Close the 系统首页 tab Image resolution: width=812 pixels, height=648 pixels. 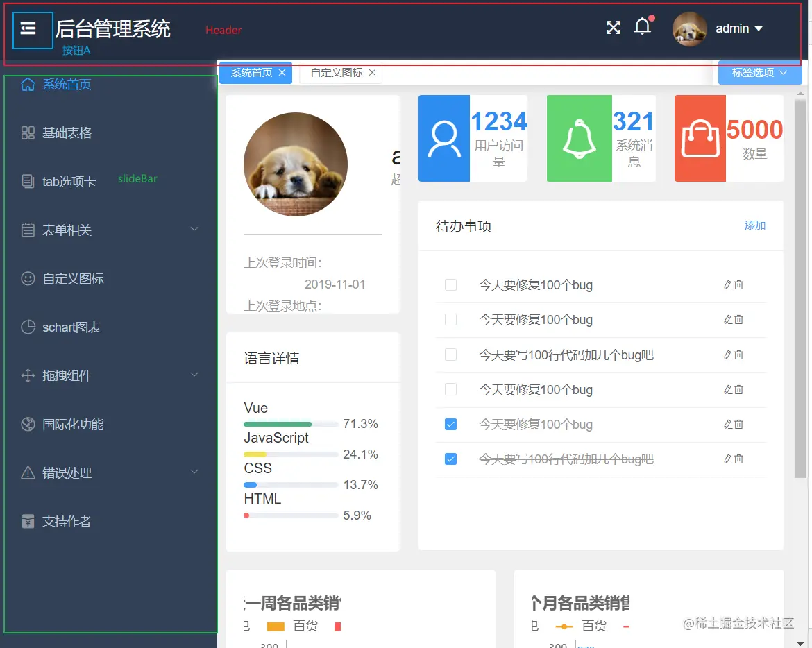282,73
